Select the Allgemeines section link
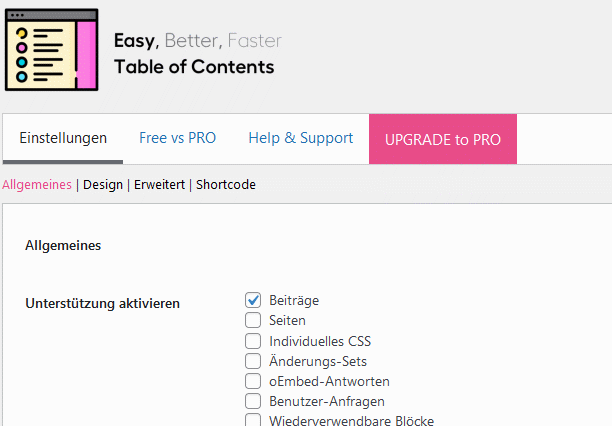 coord(37,184)
